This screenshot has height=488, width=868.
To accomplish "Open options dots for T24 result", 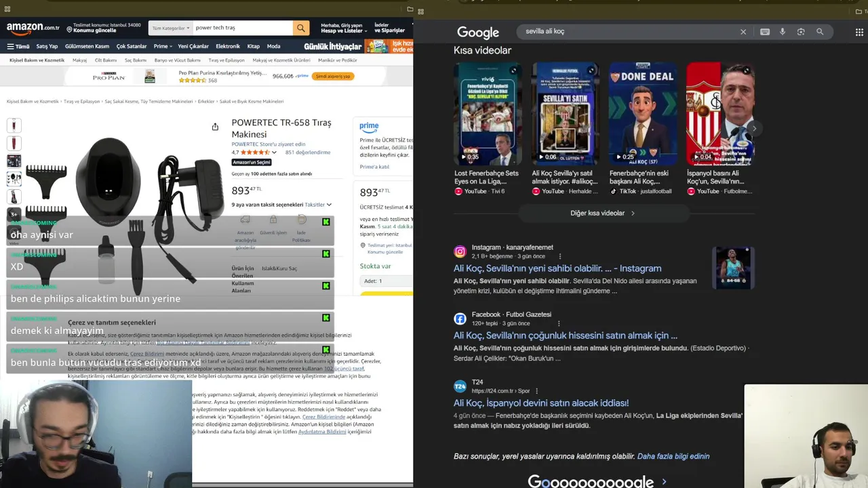I will tap(536, 391).
